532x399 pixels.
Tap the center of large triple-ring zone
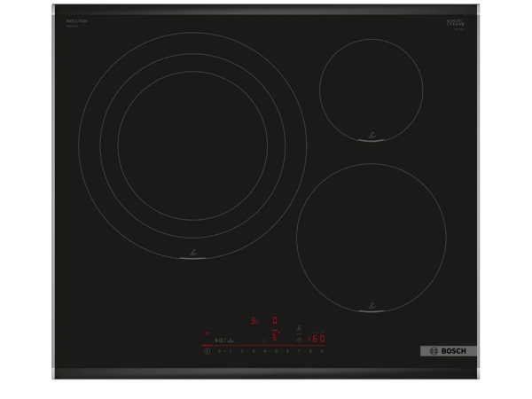(192, 146)
